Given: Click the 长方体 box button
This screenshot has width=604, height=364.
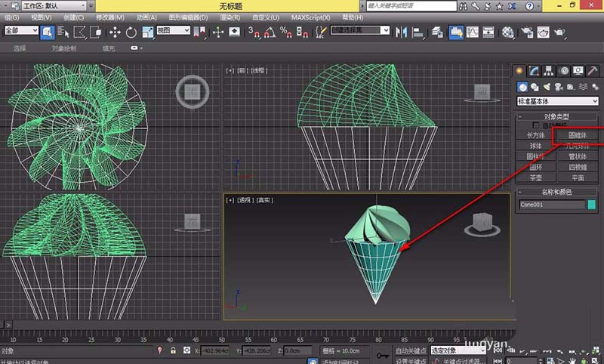Looking at the screenshot, I should click(536, 136).
